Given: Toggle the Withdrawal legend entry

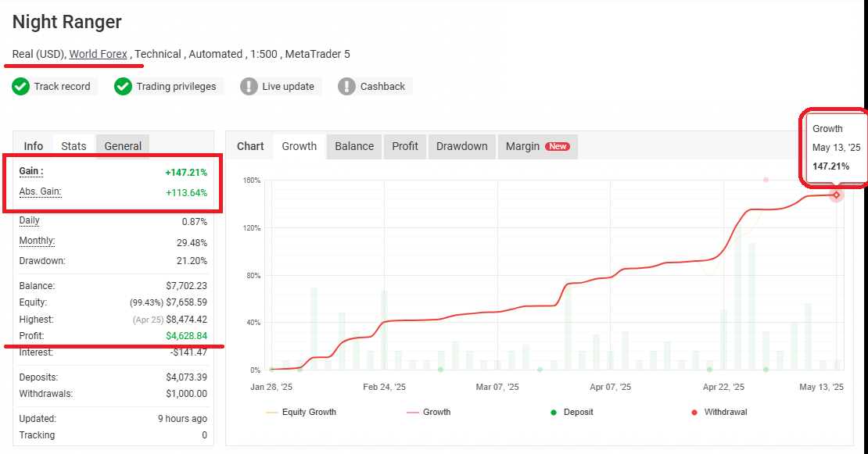Looking at the screenshot, I should click(719, 412).
